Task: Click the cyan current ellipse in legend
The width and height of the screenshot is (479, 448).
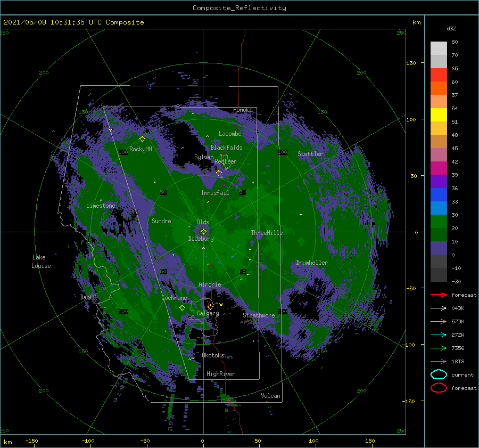Action: (439, 374)
